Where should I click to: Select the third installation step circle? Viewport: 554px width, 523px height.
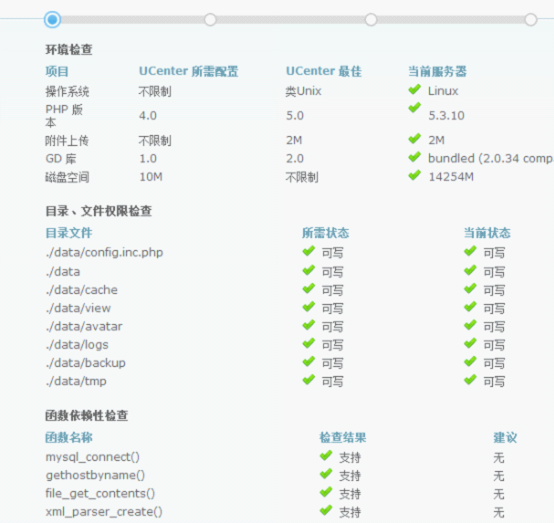tap(371, 19)
